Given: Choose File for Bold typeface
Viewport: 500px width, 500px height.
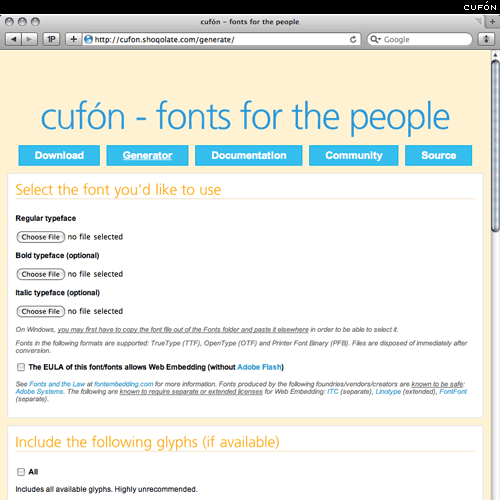Looking at the screenshot, I should click(41, 274).
